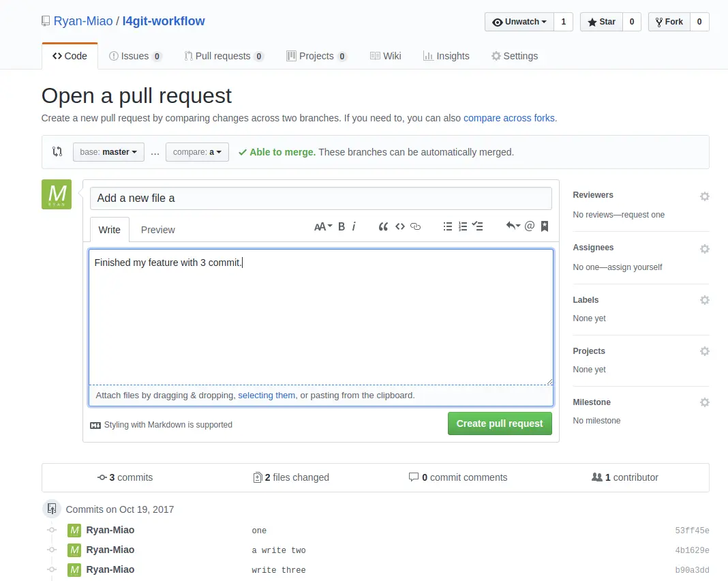728x581 pixels.
Task: Click the Markdown logo icon
Action: (x=95, y=426)
